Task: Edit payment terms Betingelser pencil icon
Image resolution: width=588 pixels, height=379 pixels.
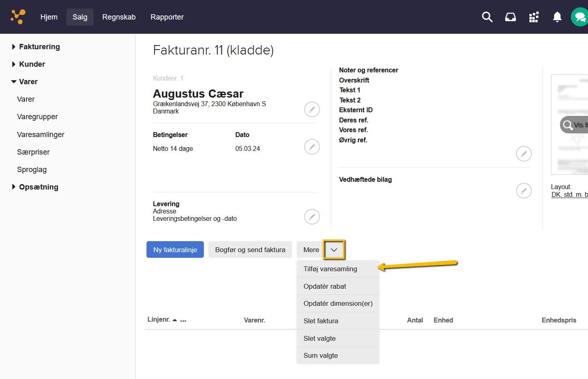Action: tap(312, 147)
